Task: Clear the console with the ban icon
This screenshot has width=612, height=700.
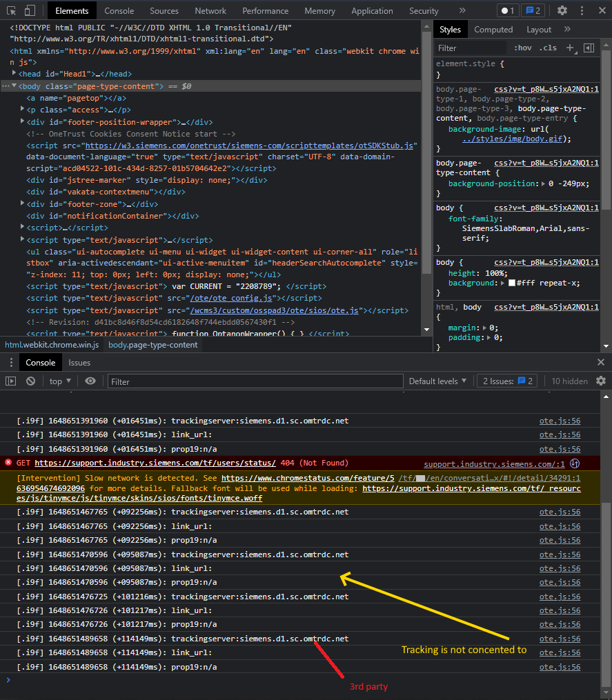Action: coord(30,381)
